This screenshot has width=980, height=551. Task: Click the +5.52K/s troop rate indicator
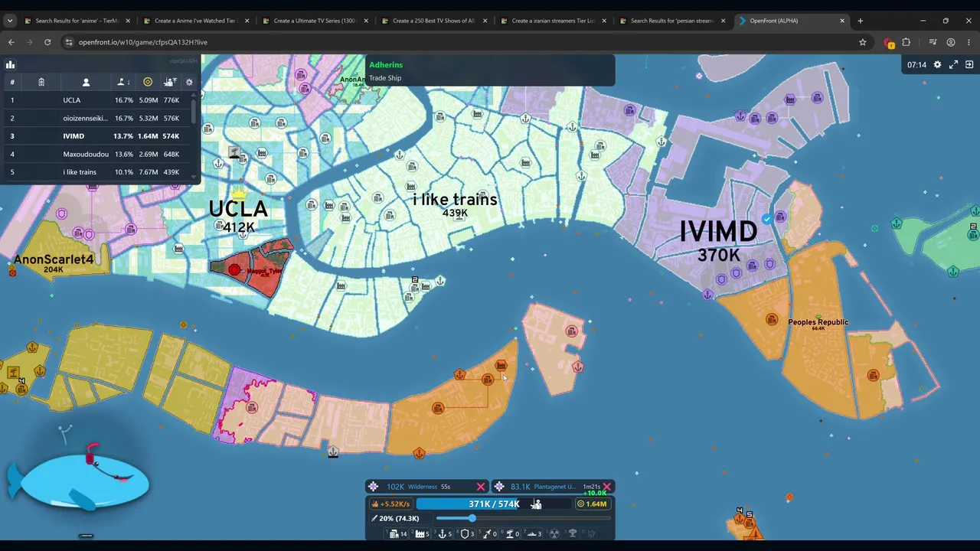click(x=391, y=504)
